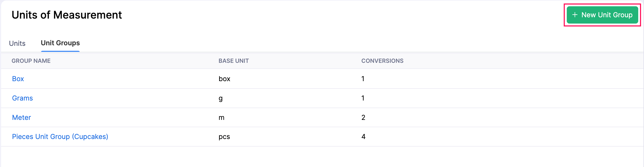The height and width of the screenshot is (167, 644).
Task: Click the 'm' base unit cell
Action: (x=221, y=118)
